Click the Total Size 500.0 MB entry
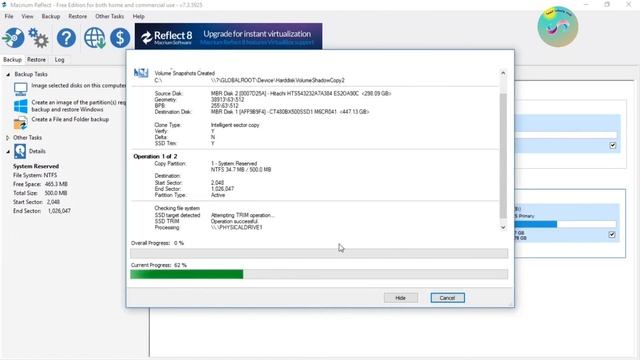The height and width of the screenshot is (360, 640). pos(40,193)
